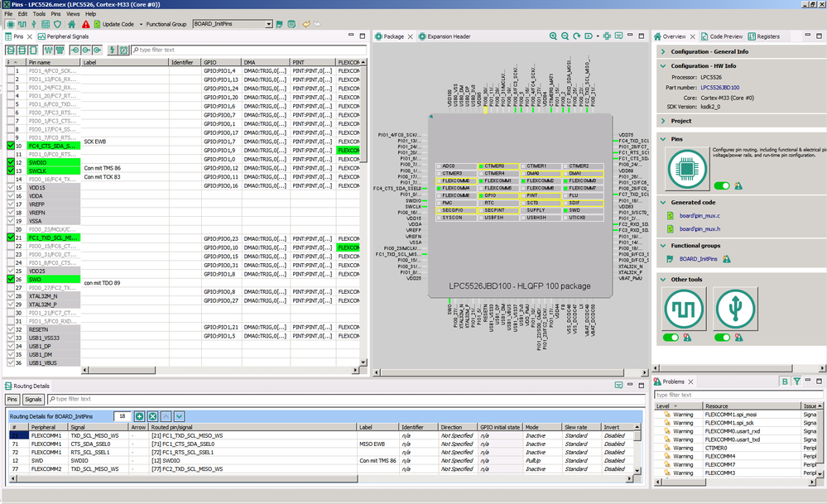Viewport: 827px width, 504px height.
Task: Click the Problems view filter funnel icon
Action: [x=797, y=382]
